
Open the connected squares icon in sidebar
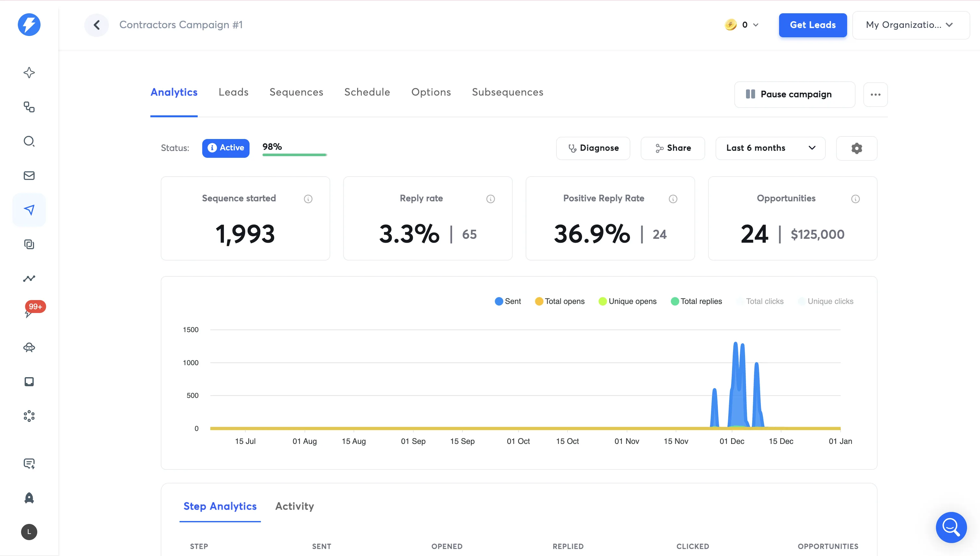(29, 107)
